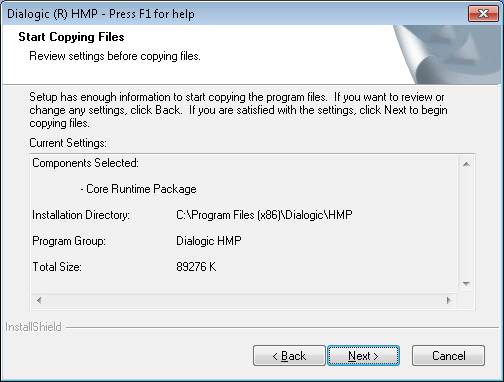This screenshot has width=504, height=382.
Task: Click the settings list scroll down arrow
Action: point(466,284)
